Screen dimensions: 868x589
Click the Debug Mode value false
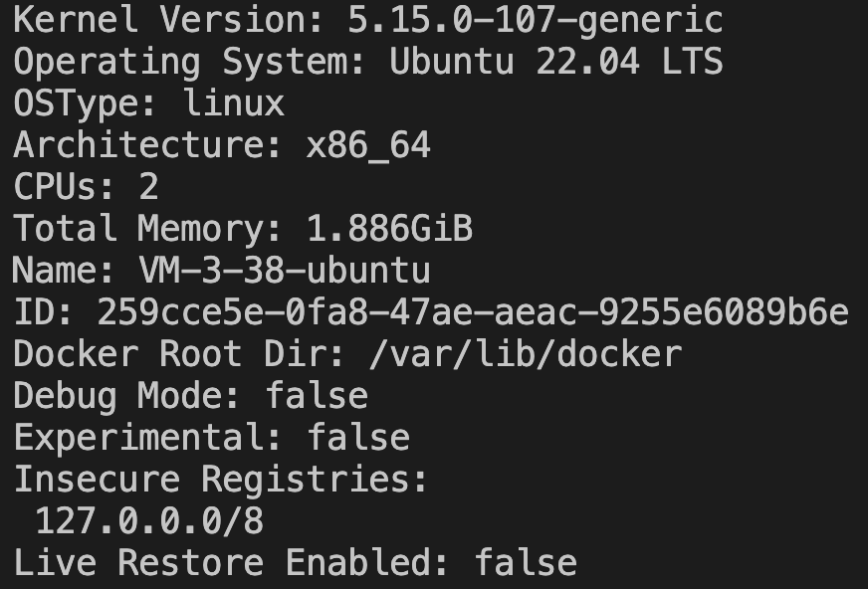317,396
